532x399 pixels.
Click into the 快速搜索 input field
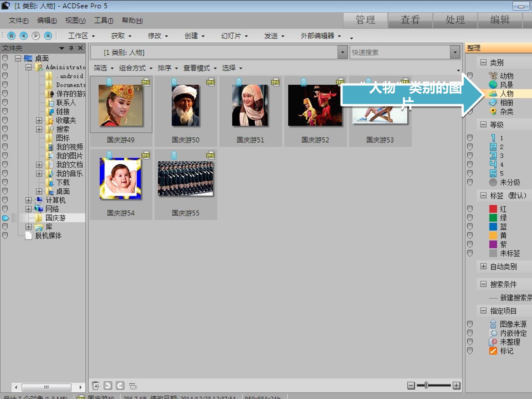[x=400, y=52]
